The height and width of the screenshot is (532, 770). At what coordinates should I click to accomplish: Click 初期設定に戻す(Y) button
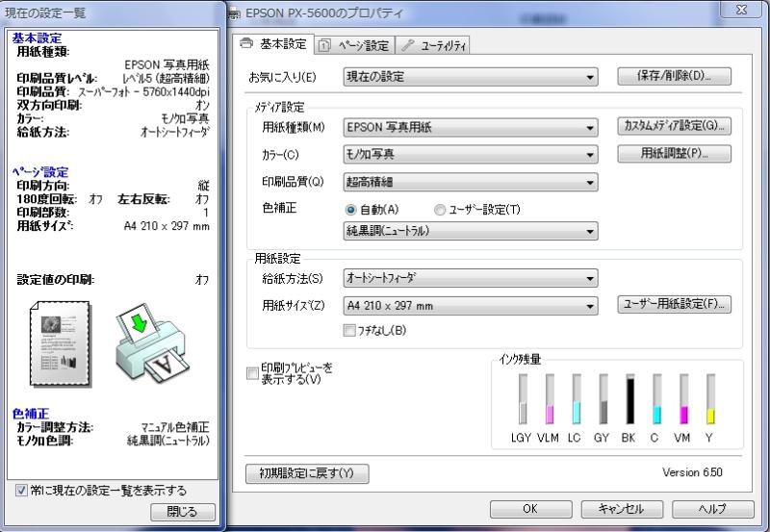pyautogui.click(x=307, y=473)
